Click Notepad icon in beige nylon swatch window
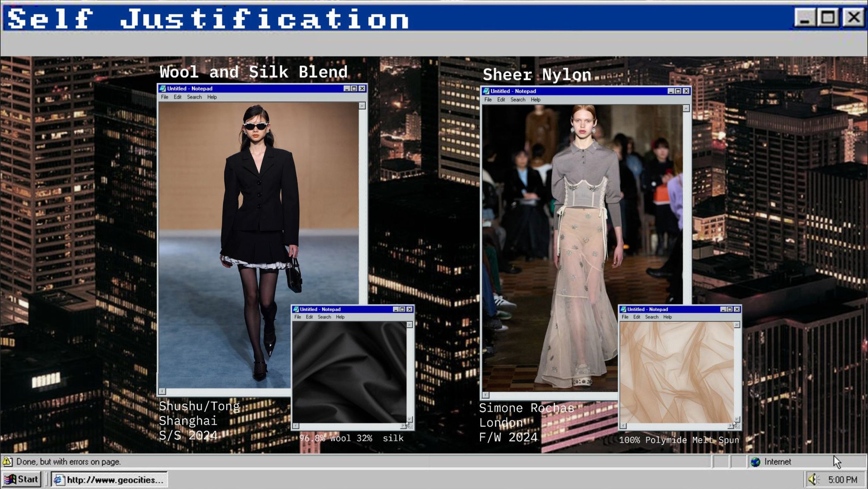The image size is (868, 489). (x=623, y=309)
